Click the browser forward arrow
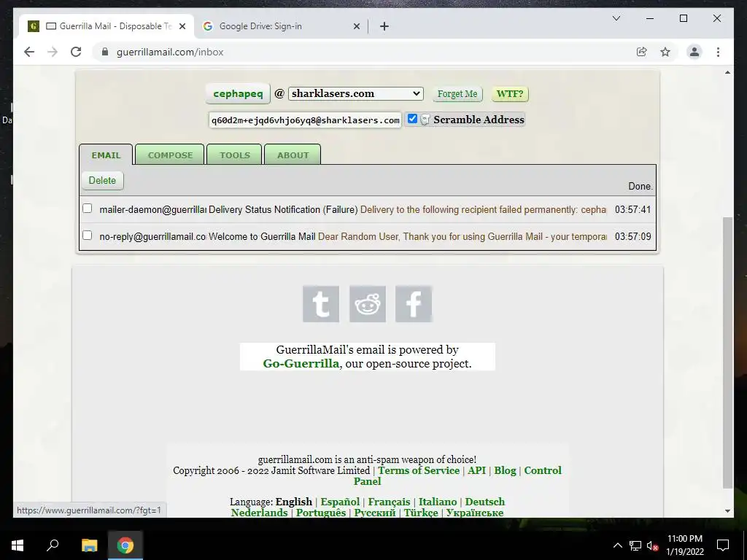747x560 pixels. point(53,52)
